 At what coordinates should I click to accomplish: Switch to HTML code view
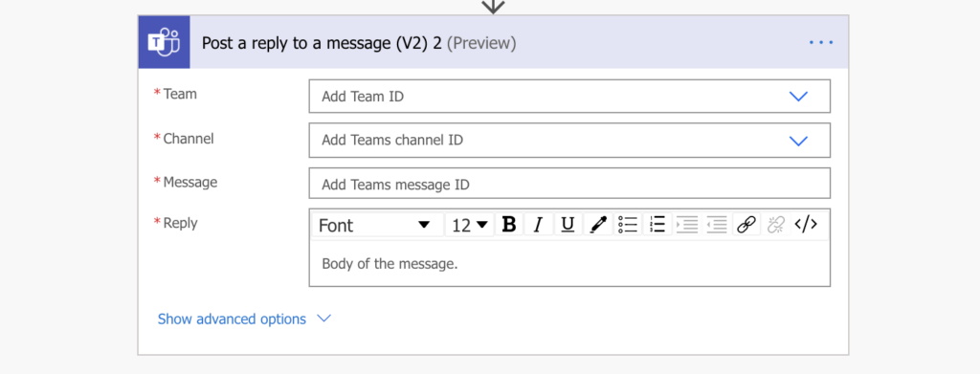coord(806,224)
